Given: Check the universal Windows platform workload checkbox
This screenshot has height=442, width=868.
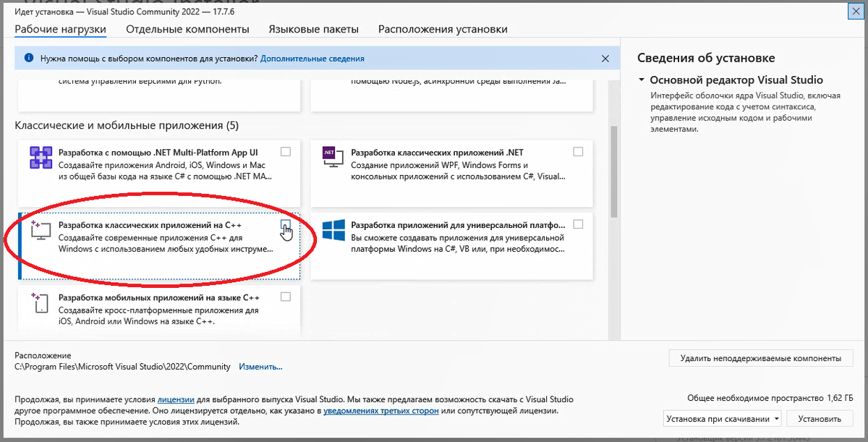Looking at the screenshot, I should (x=578, y=224).
